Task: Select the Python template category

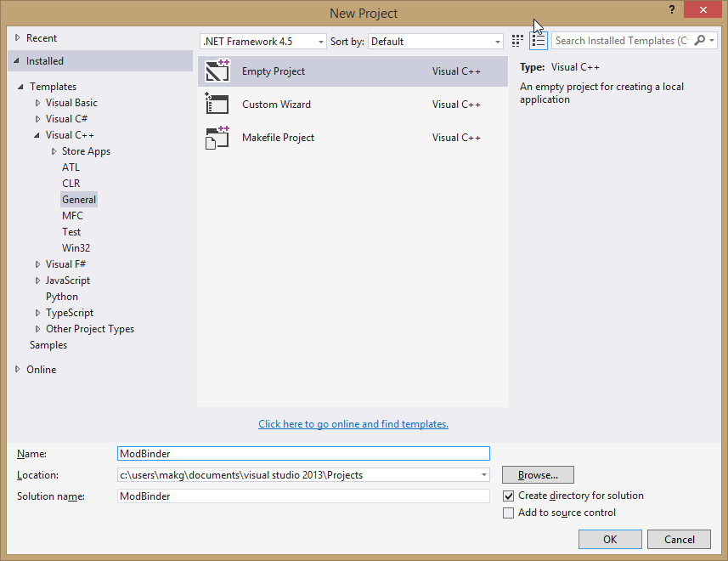Action: pyautogui.click(x=62, y=297)
